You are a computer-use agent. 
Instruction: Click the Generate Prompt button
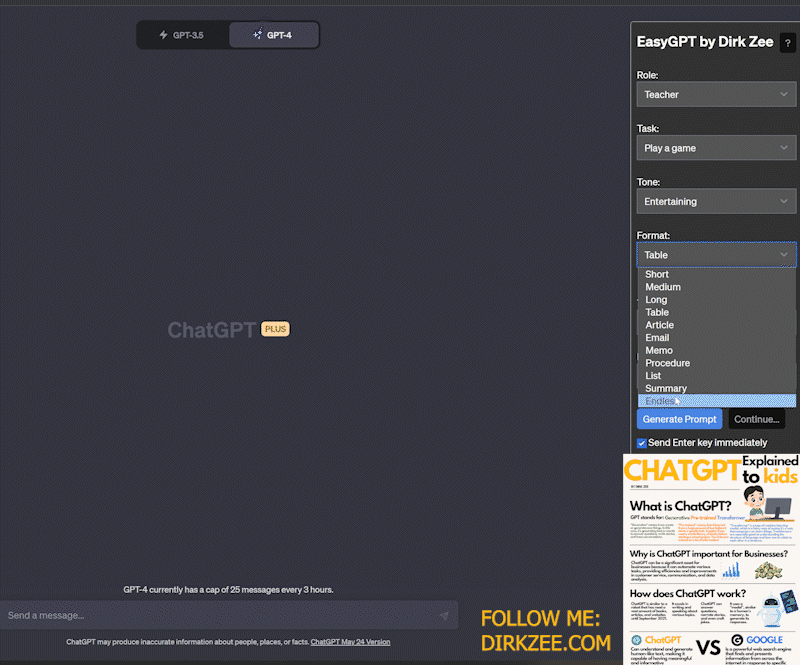[x=679, y=419]
